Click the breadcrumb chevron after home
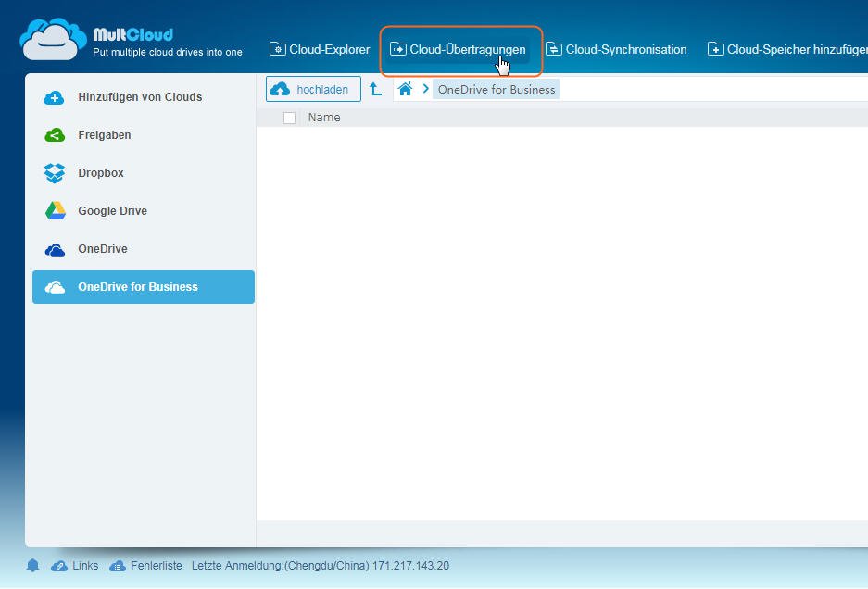This screenshot has height=589, width=868. [426, 89]
